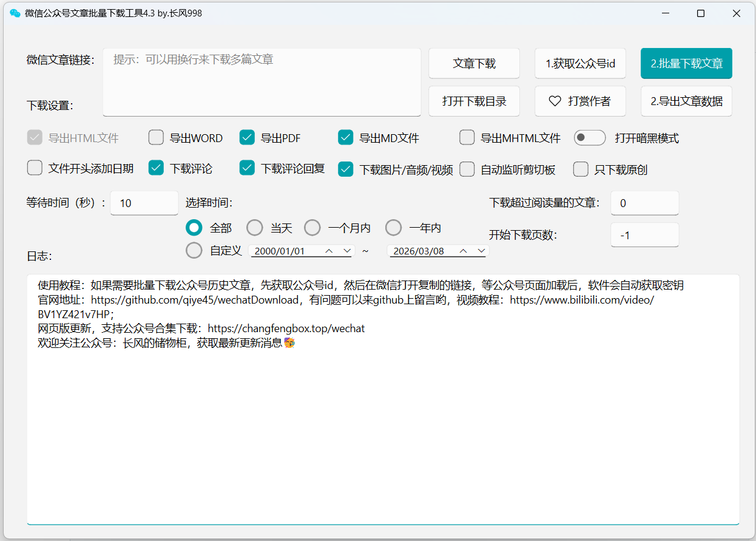Click the 2.导出文章数据 button

click(x=686, y=101)
